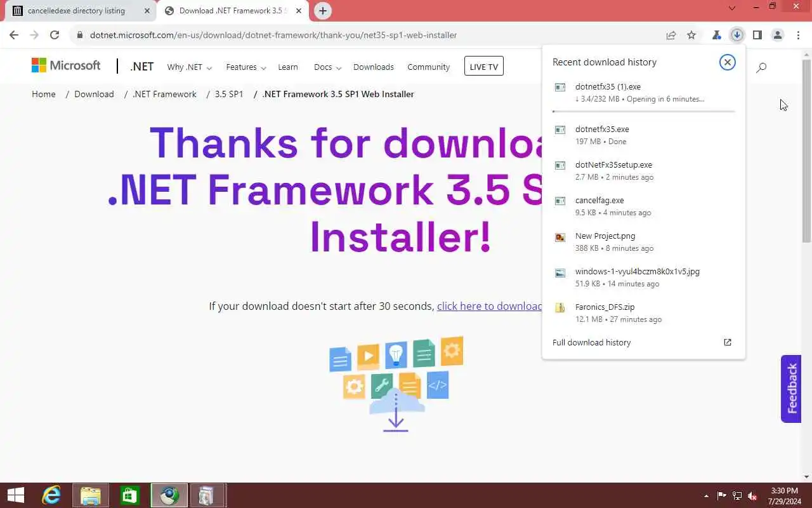Click the network status tray icon
Viewport: 812px width, 508px height.
tap(737, 496)
